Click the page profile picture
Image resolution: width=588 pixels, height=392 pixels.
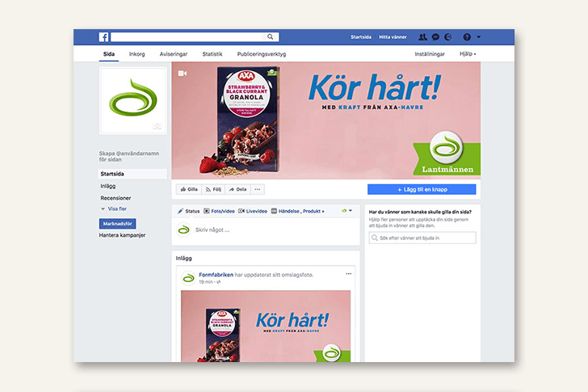tap(132, 100)
